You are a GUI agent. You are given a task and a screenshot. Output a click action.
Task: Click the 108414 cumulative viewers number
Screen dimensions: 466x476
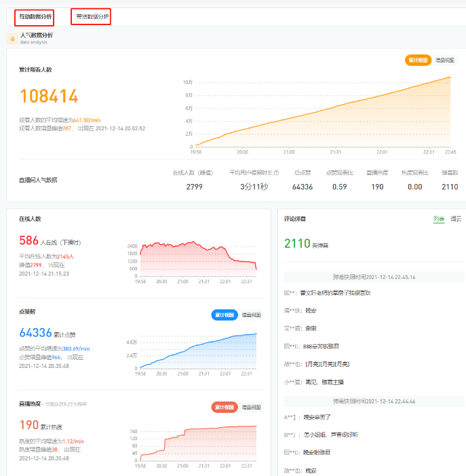coord(49,96)
